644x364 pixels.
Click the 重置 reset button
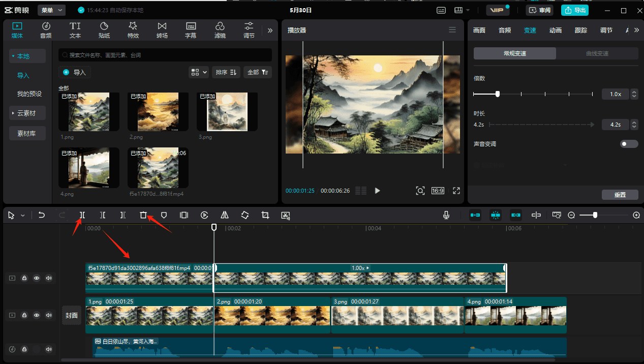[x=620, y=195]
